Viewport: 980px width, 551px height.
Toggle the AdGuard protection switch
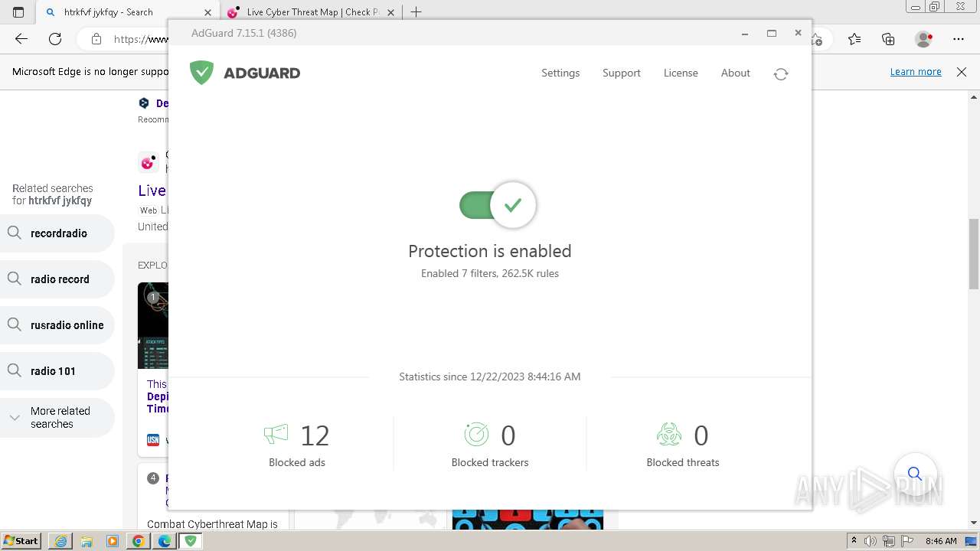(498, 205)
